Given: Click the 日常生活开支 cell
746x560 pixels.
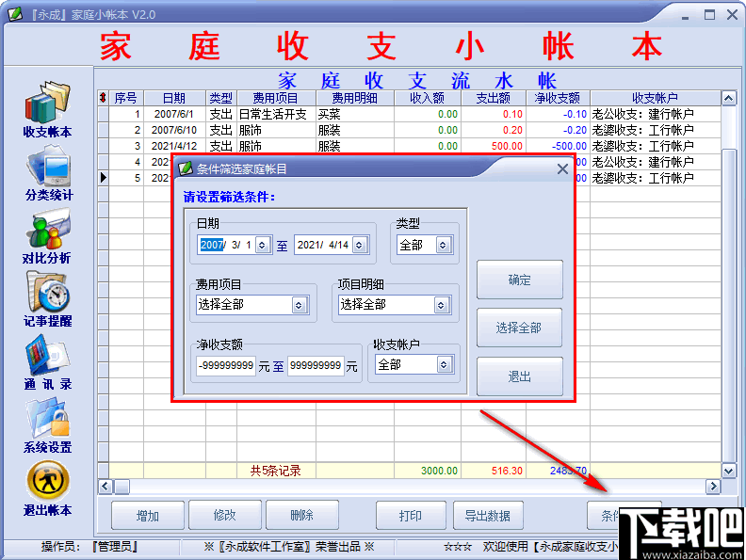Looking at the screenshot, I should [x=276, y=114].
